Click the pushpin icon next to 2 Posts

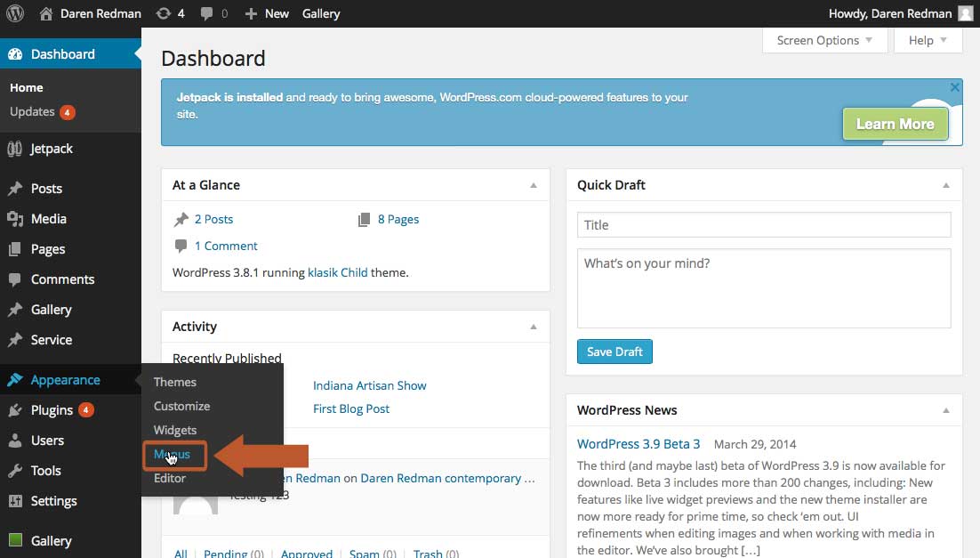click(181, 220)
